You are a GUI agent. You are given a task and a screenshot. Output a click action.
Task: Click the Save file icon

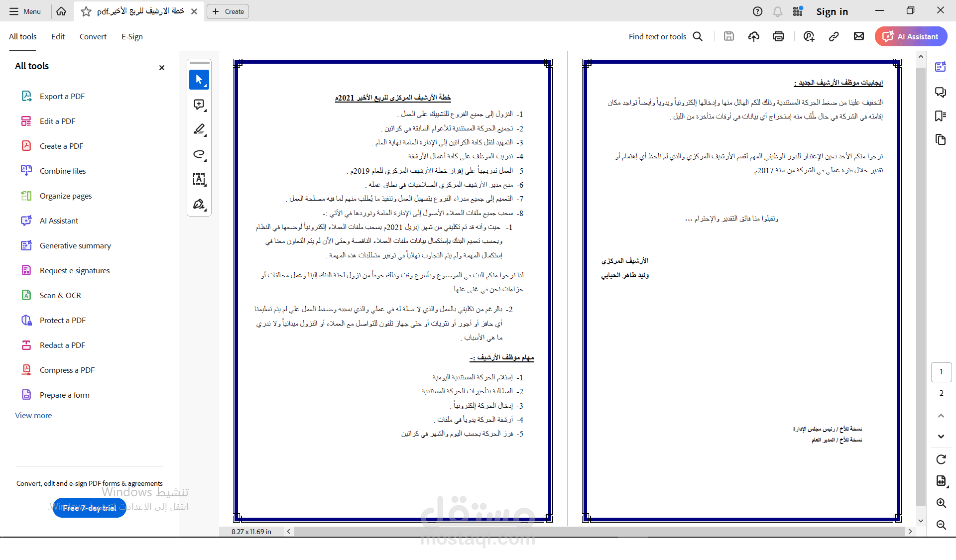point(729,36)
